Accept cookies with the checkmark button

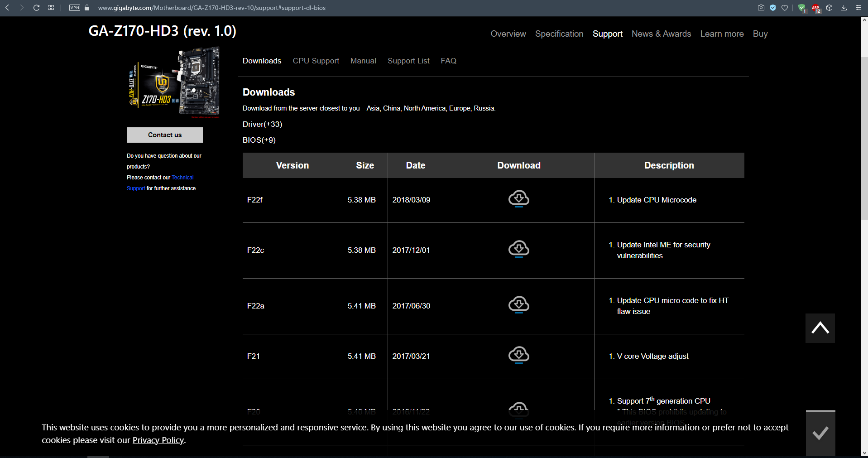point(820,433)
